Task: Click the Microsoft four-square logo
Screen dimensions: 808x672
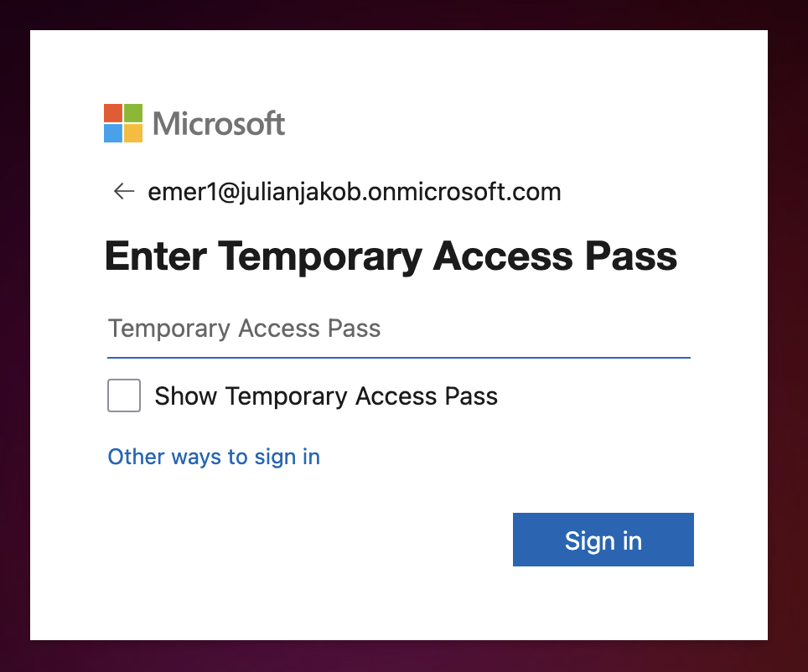Action: click(123, 123)
